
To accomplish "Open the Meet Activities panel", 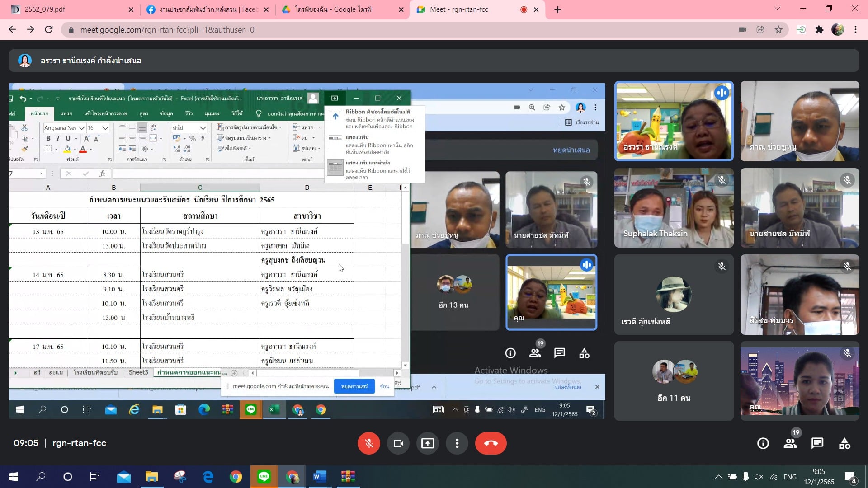I will coord(844,443).
